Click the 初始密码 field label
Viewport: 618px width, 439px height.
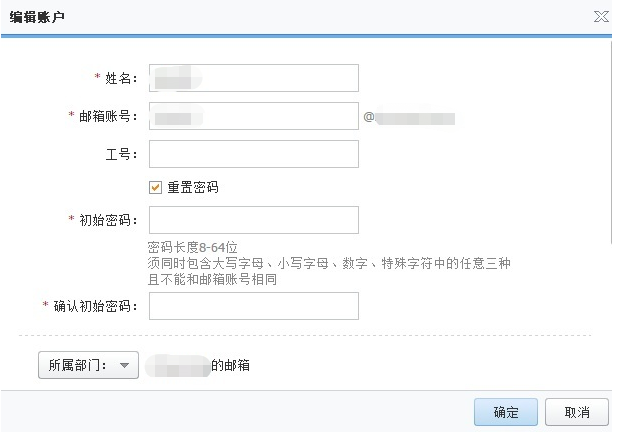(x=108, y=220)
